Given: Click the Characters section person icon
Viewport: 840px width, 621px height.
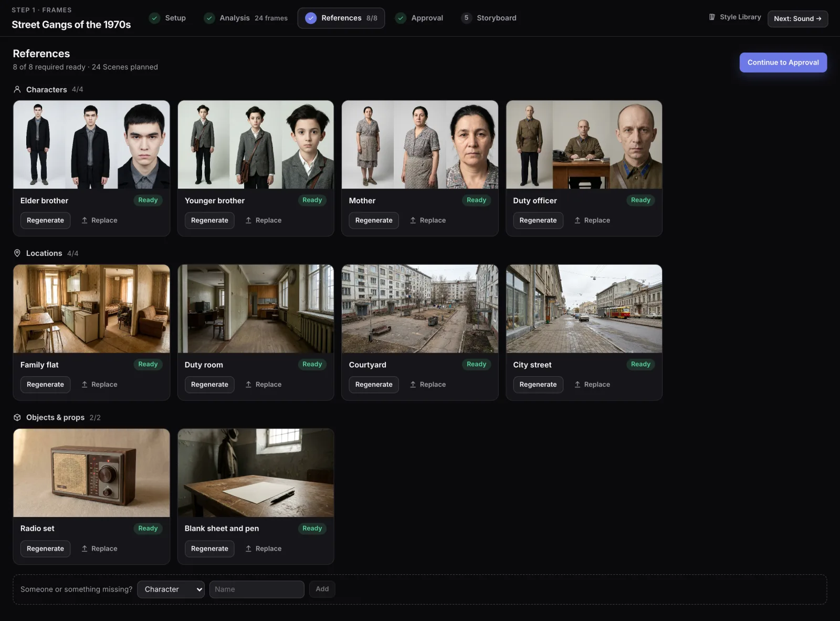Looking at the screenshot, I should pos(17,89).
